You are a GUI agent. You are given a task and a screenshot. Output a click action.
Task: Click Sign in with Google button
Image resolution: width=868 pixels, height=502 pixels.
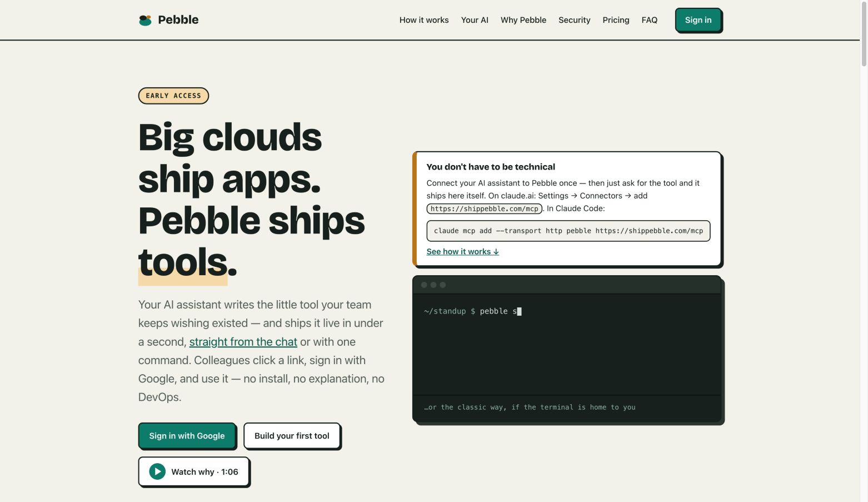tap(187, 436)
